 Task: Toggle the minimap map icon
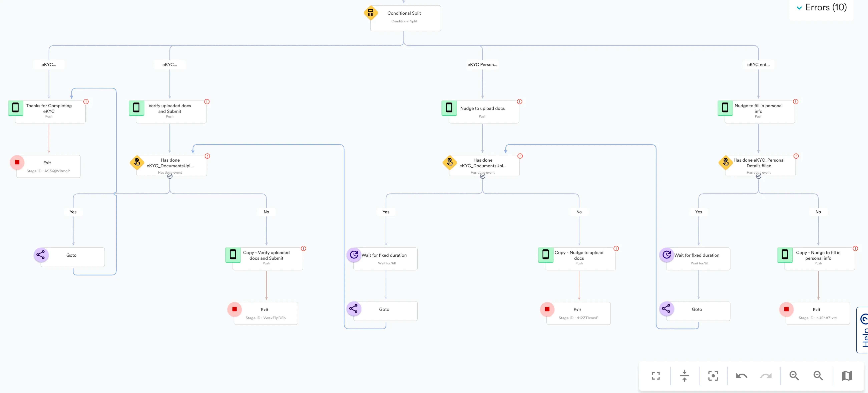click(847, 375)
